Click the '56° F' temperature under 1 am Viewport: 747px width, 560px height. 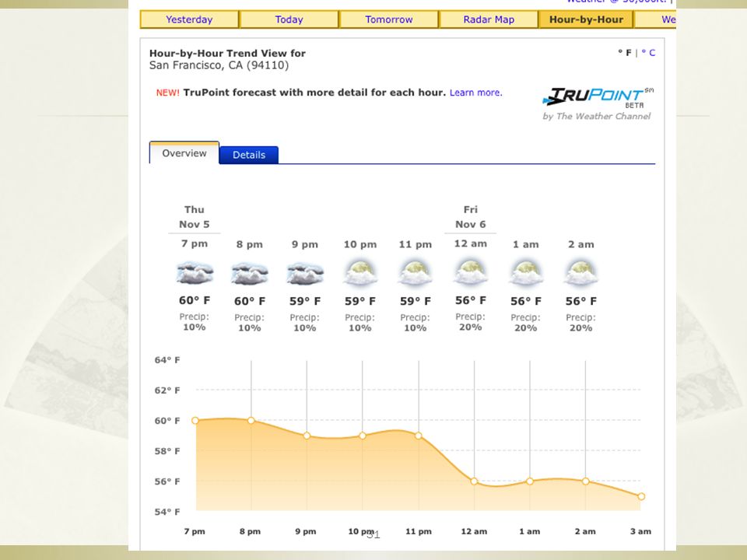pos(526,301)
